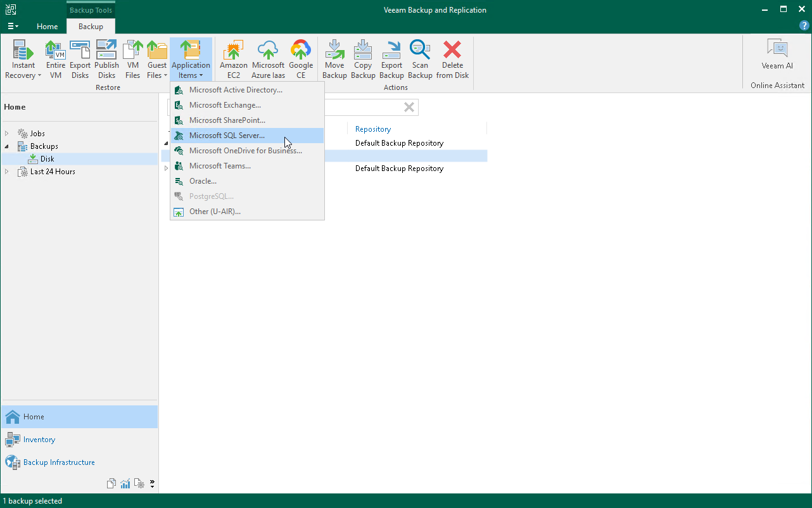Click the Amazon EC2 restore icon

234,60
